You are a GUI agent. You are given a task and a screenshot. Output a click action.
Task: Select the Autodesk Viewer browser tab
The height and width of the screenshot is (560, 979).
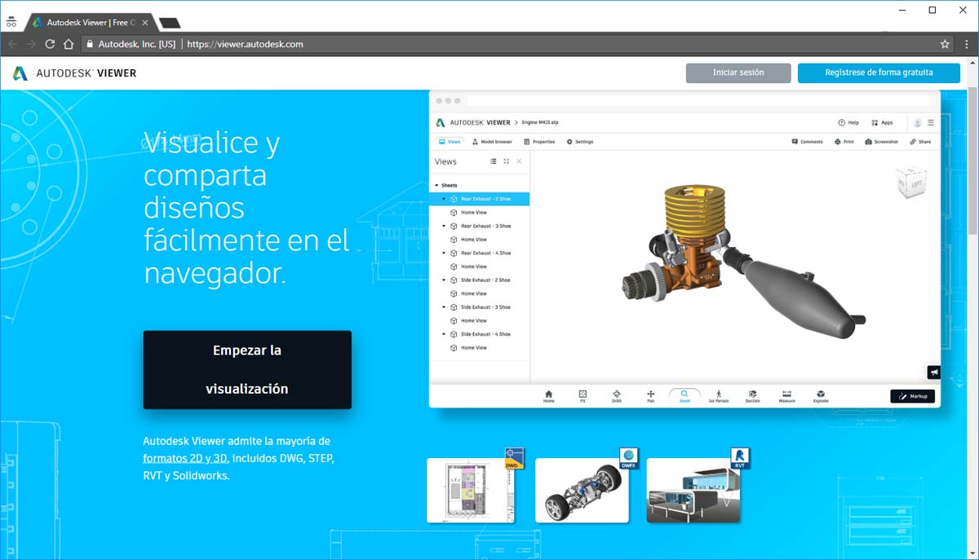click(90, 22)
